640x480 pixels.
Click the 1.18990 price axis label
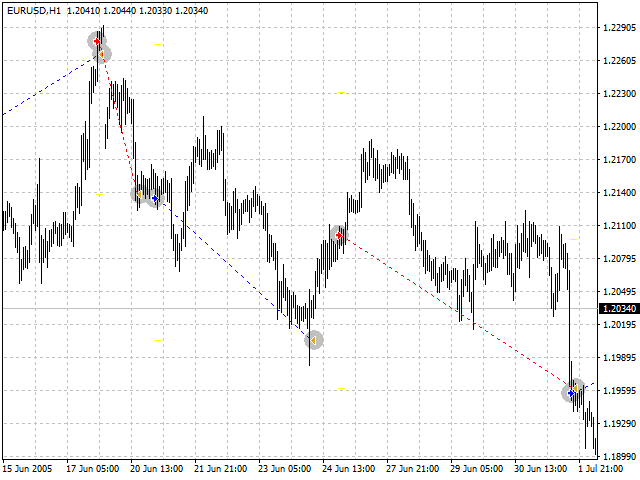click(x=619, y=457)
